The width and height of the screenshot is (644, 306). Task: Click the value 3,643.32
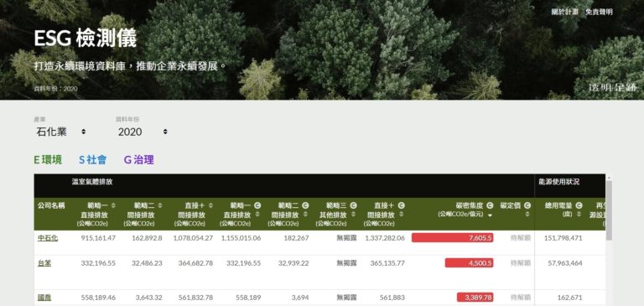[x=148, y=298]
